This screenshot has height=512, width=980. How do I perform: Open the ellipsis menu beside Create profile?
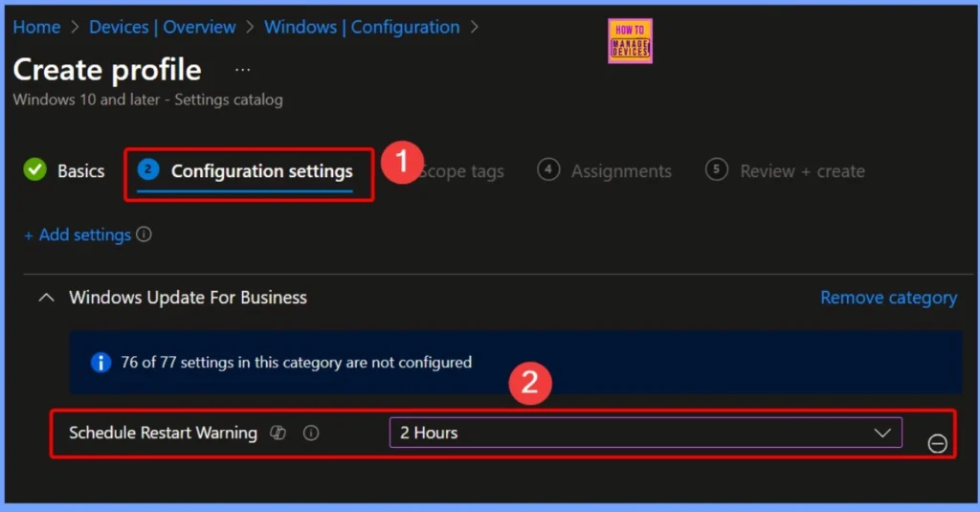point(242,70)
